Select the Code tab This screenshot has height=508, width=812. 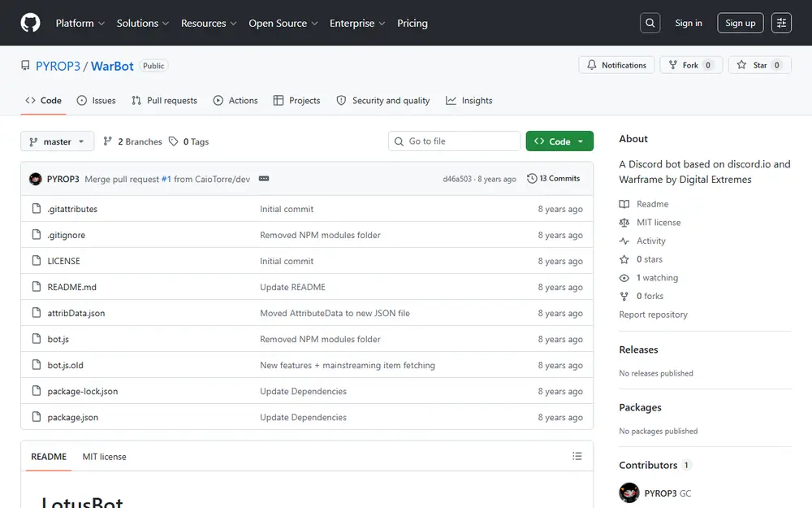point(44,101)
